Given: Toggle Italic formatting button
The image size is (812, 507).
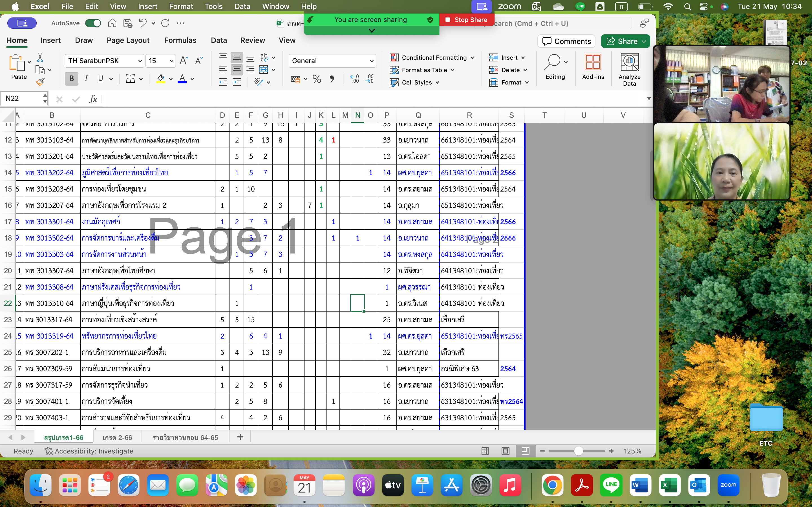Looking at the screenshot, I should pos(86,79).
